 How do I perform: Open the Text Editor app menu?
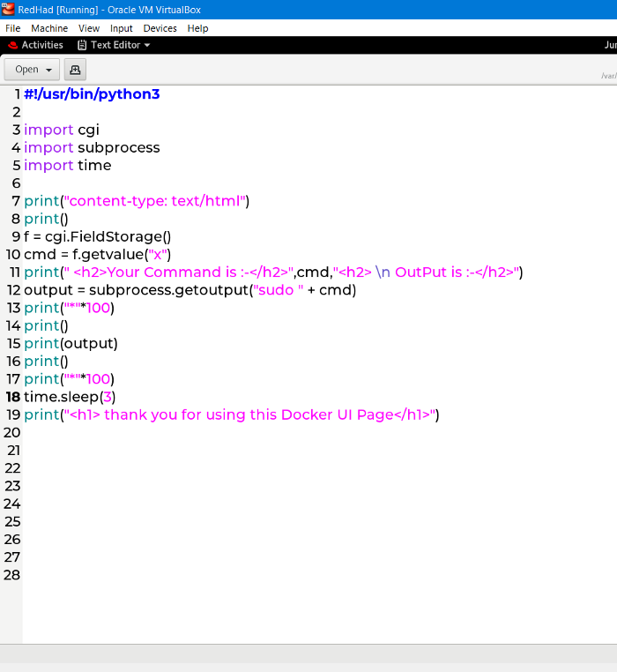pos(114,45)
